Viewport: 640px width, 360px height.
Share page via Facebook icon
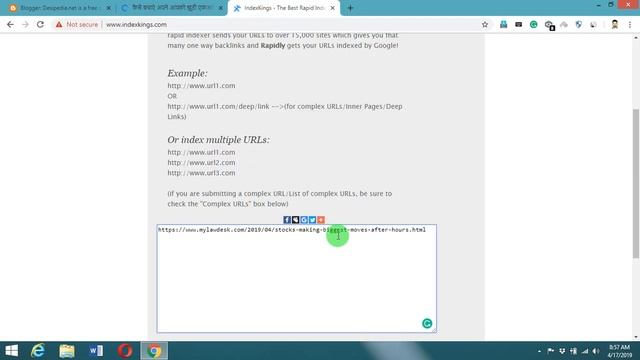(x=287, y=220)
